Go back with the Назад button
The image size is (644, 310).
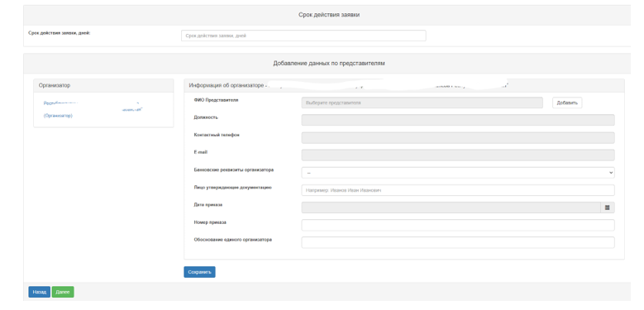[40, 292]
